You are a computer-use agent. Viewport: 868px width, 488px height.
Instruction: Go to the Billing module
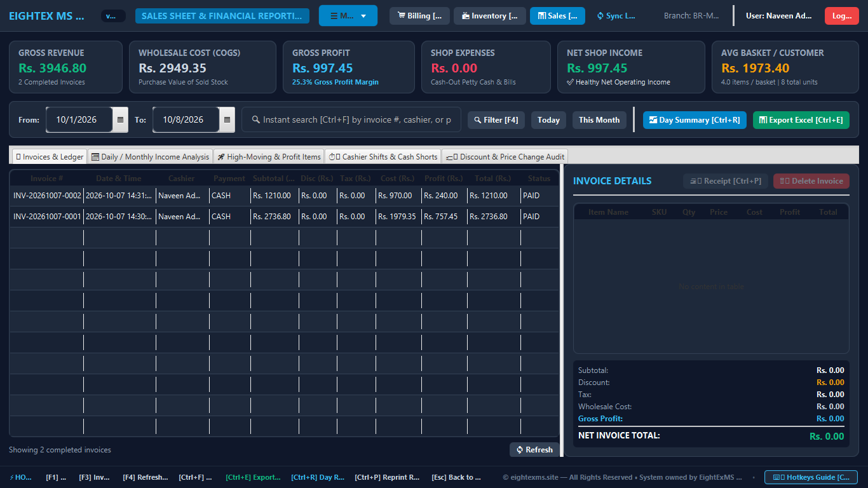point(419,16)
